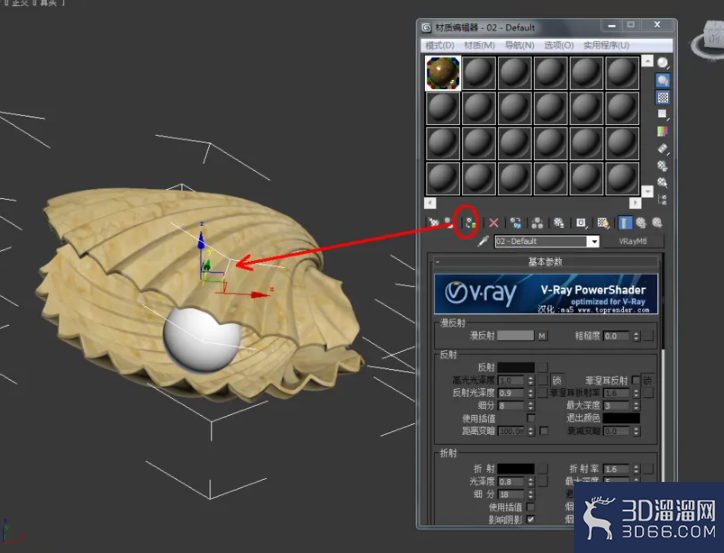Click the 退出颜色 black color swatch
This screenshot has width=724, height=553.
[621, 418]
